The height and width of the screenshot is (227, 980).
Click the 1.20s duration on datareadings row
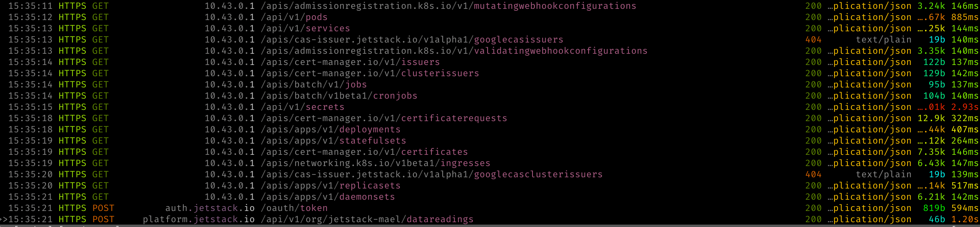(x=965, y=219)
